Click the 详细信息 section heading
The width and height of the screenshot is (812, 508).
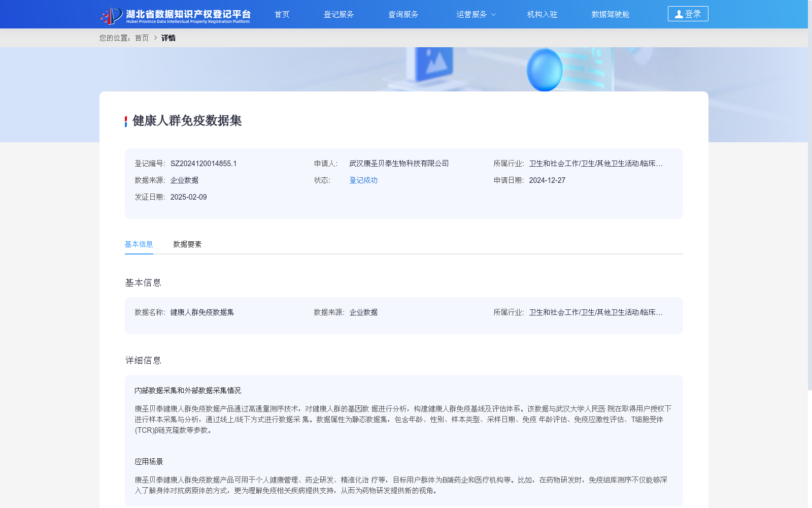tap(143, 361)
